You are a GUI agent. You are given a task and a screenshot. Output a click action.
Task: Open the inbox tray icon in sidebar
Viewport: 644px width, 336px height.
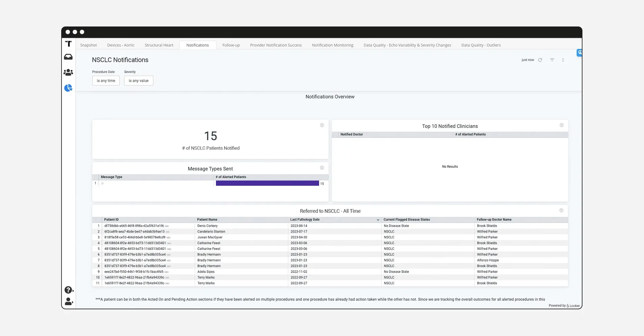tap(68, 57)
